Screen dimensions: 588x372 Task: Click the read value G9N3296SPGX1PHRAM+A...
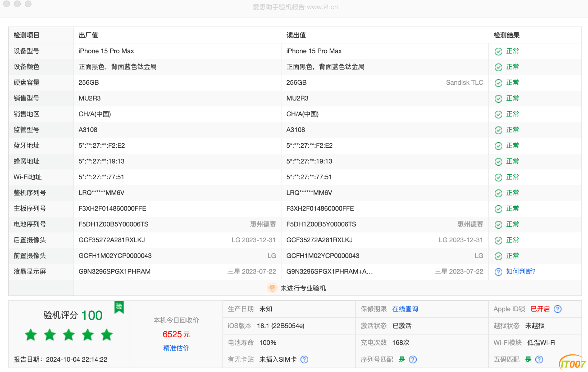[x=329, y=271]
